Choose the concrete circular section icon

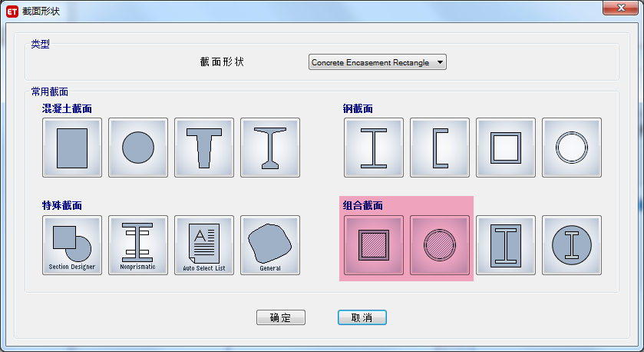click(x=138, y=148)
